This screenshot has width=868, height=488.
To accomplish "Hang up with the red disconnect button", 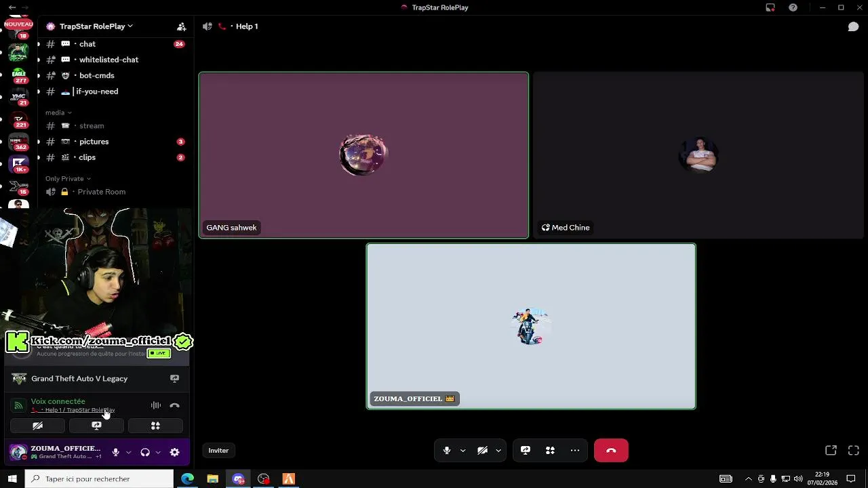I will point(611,450).
